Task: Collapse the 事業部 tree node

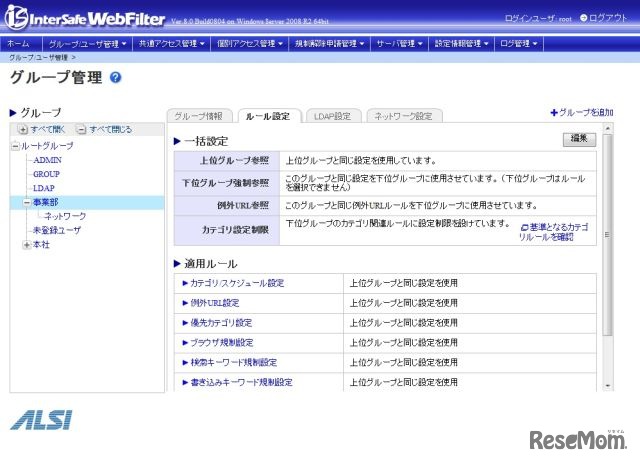Action: 27,202
